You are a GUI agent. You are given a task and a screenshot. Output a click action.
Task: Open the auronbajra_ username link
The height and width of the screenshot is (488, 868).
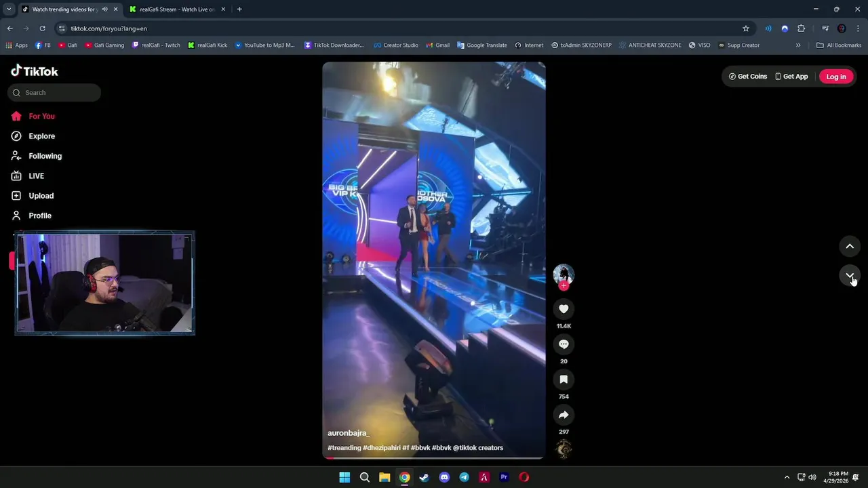tap(349, 433)
